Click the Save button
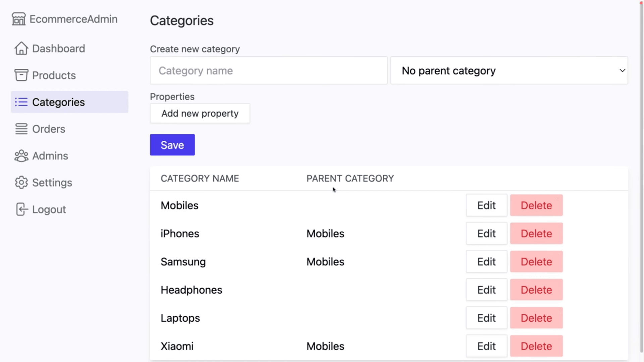This screenshot has width=644, height=362. pos(172,145)
